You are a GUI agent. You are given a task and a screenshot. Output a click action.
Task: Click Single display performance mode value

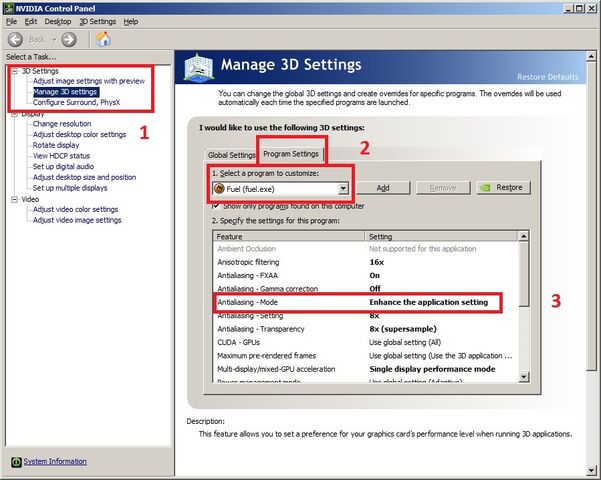[432, 369]
